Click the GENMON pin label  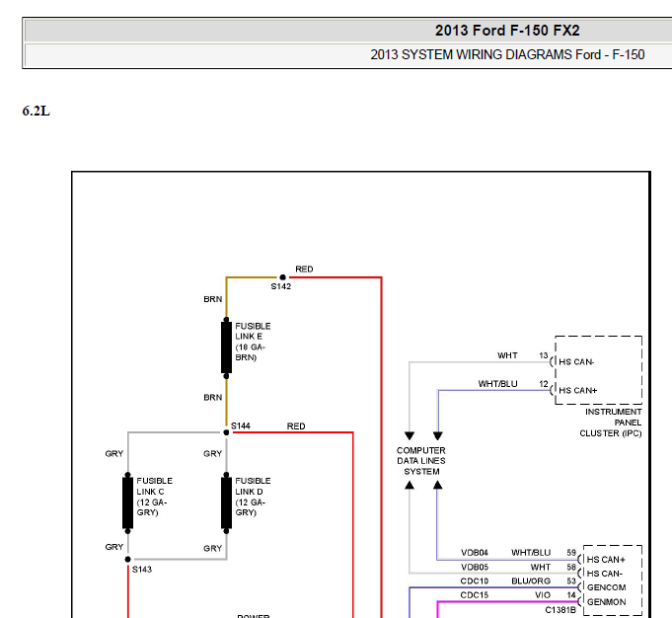[x=607, y=602]
